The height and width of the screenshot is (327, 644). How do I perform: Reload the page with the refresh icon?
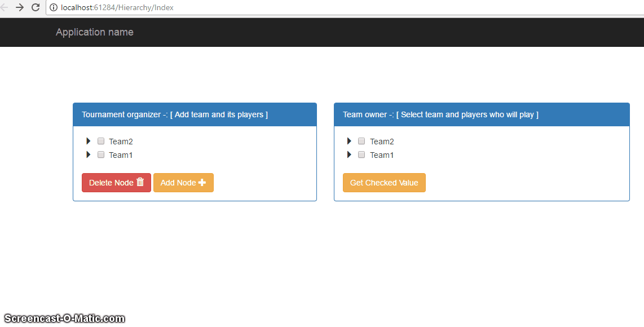(36, 7)
